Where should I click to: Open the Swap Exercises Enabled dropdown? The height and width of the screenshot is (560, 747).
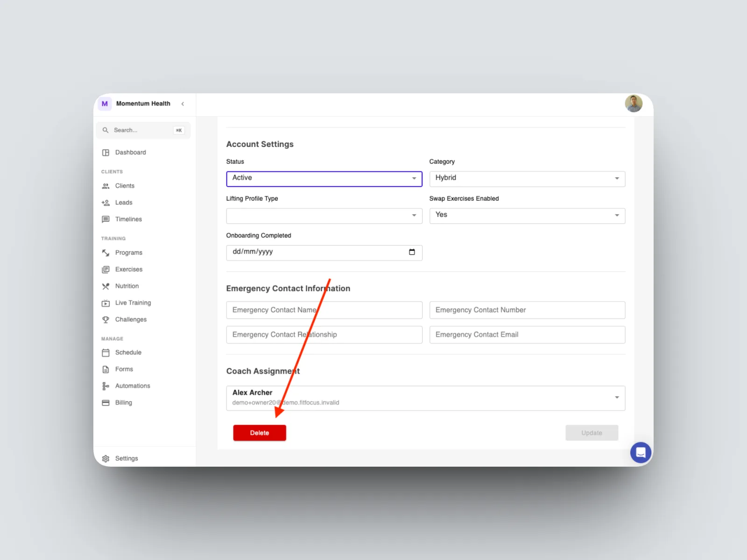[x=527, y=216]
